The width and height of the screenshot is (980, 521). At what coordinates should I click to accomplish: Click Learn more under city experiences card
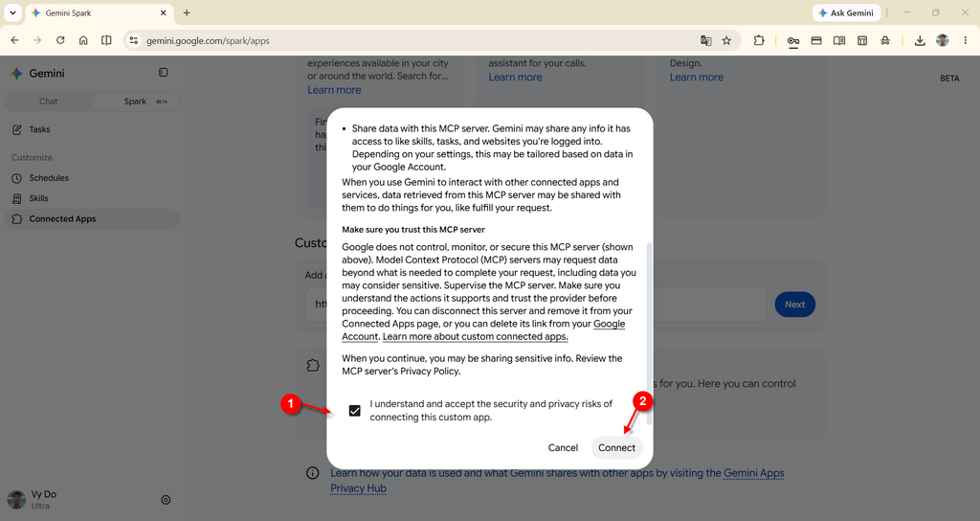tap(334, 90)
